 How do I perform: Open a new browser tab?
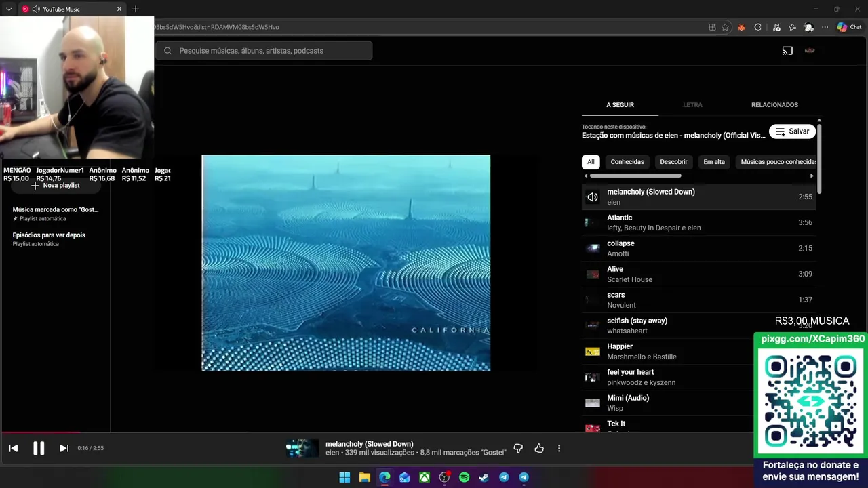click(x=136, y=9)
